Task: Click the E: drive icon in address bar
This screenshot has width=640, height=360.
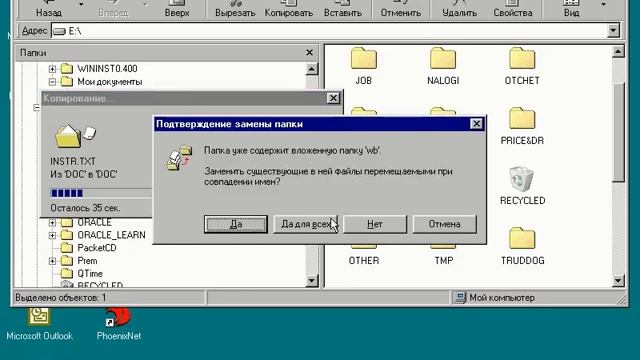Action: click(60, 31)
